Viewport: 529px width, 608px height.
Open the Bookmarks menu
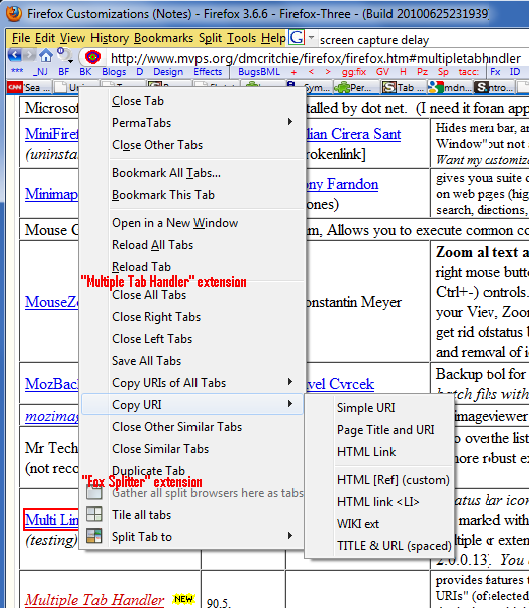pos(163,38)
